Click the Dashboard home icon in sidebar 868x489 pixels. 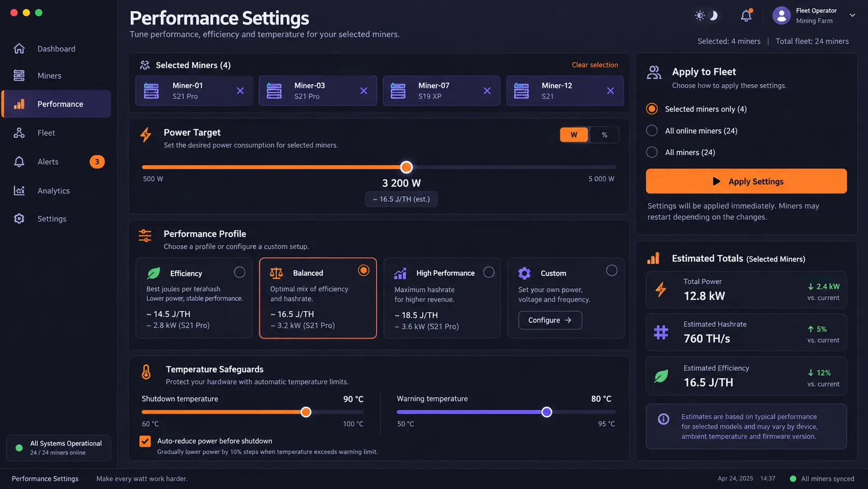[x=19, y=48]
